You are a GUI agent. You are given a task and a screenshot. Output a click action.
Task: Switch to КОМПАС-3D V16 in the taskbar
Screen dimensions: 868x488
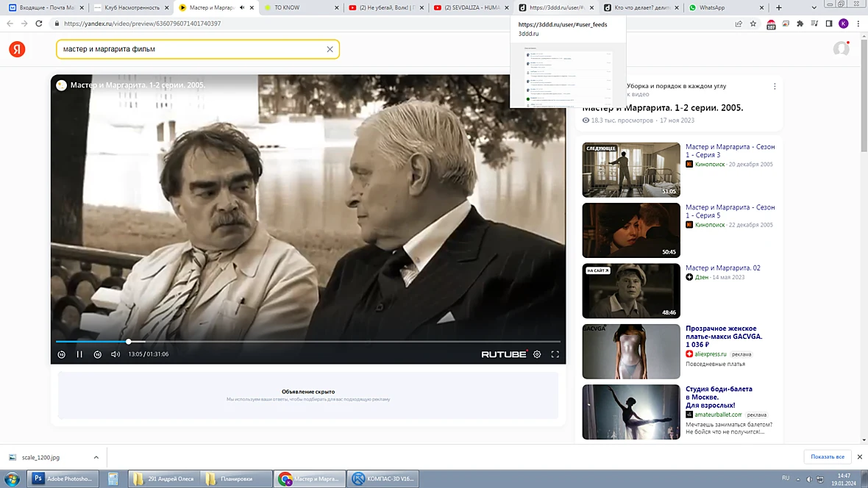pyautogui.click(x=383, y=478)
